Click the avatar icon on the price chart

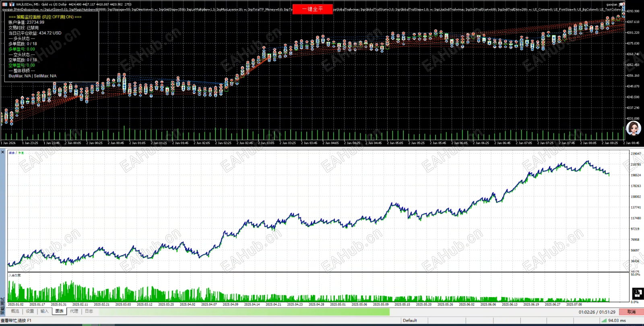pos(634,128)
